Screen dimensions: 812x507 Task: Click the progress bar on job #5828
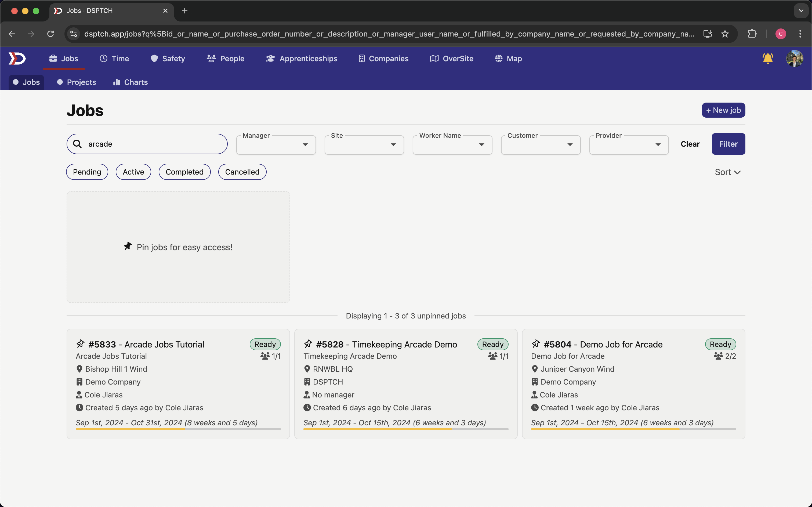(x=406, y=429)
